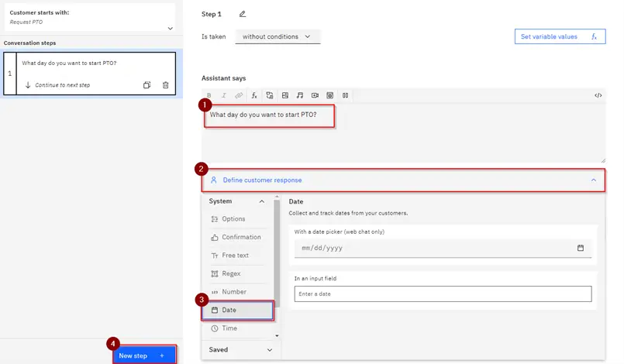Image resolution: width=624 pixels, height=364 pixels.
Task: Open calendar icon in the date picker field
Action: coord(581,248)
